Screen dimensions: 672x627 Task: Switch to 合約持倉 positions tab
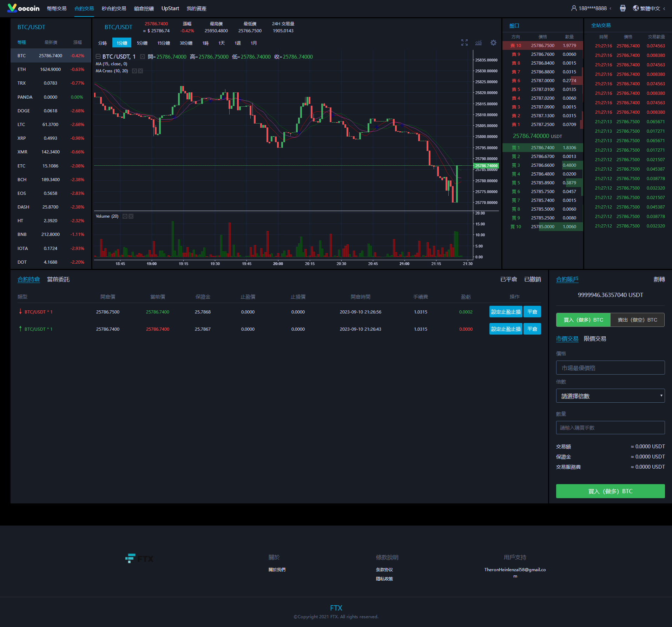pos(29,279)
